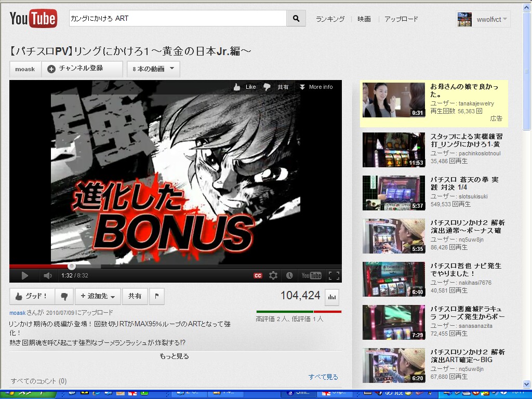Click the watch later clock icon
This screenshot has height=399, width=532.
[x=289, y=275]
